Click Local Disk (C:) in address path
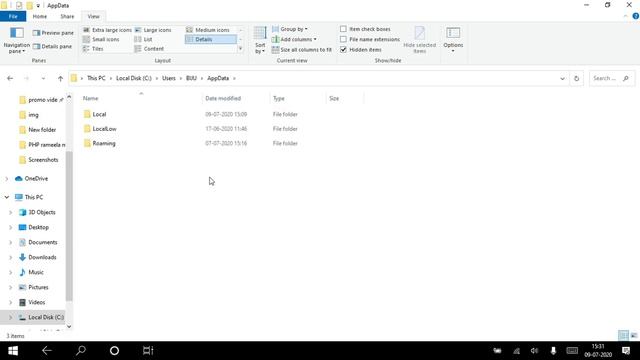 click(133, 78)
